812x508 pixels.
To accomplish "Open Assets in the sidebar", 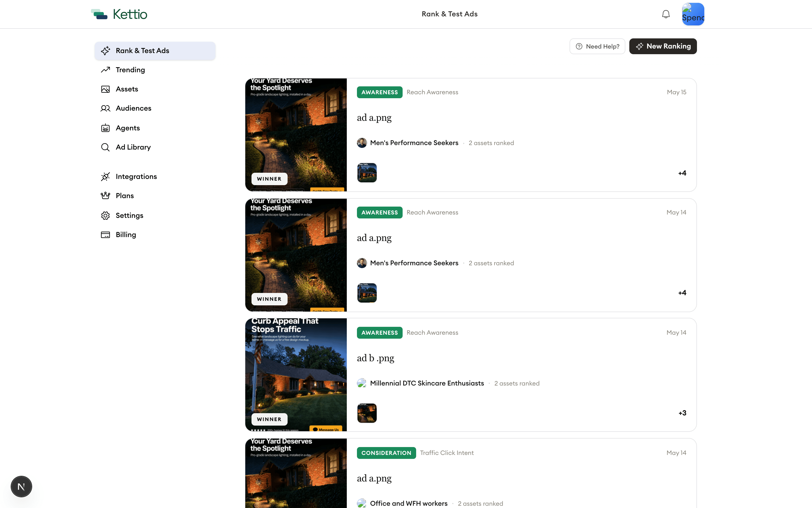I will point(155,89).
